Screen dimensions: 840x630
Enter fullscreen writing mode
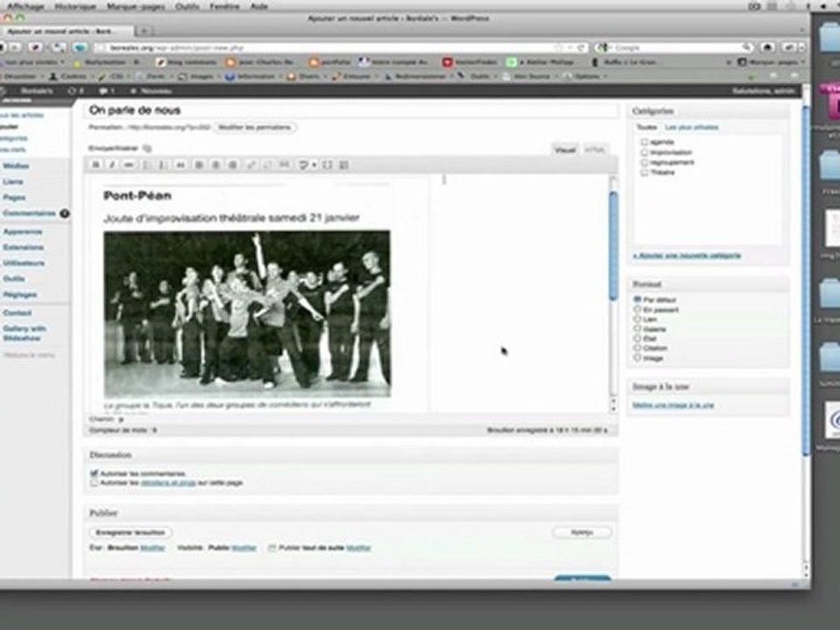click(x=327, y=164)
